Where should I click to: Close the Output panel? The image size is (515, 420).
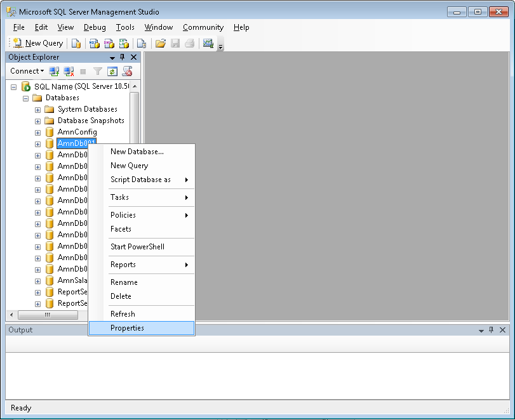click(x=502, y=330)
